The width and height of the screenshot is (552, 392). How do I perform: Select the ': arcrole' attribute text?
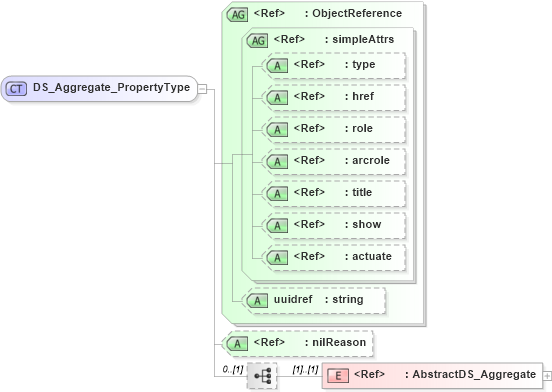click(x=367, y=160)
